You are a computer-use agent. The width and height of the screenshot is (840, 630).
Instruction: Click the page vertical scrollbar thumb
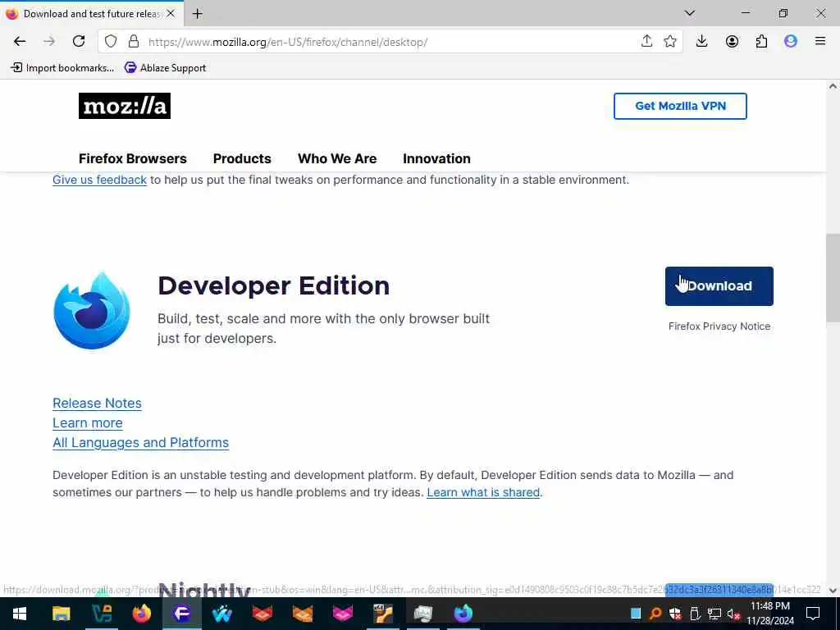pos(833,277)
